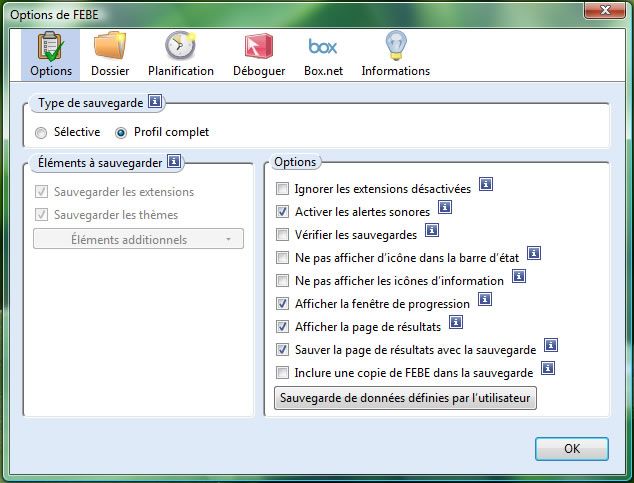
Task: Switch to the Options tab label
Action: (51, 71)
